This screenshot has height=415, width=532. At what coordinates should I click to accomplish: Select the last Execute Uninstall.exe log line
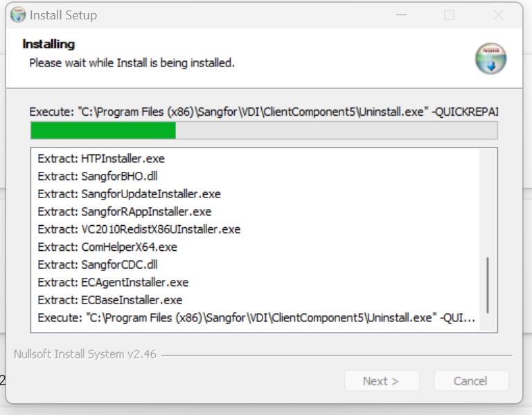[x=256, y=317]
